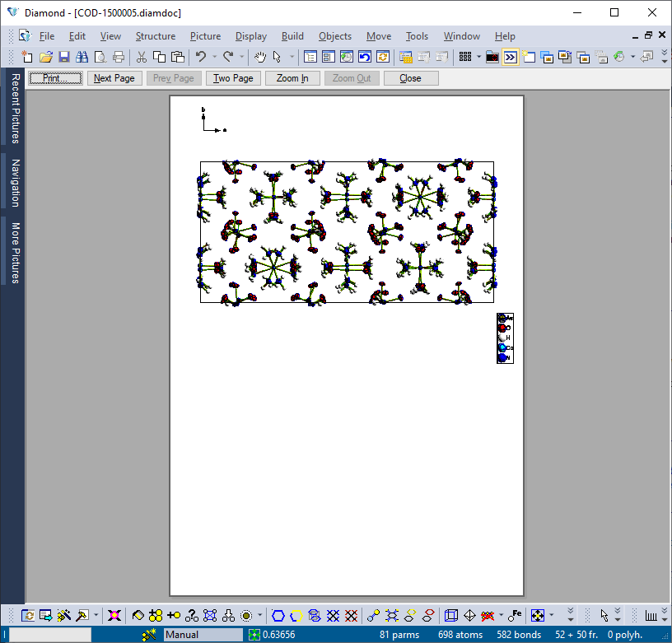Screen dimensions: 672x643
Task: Click the Find/search icon in the toolbar
Action: [x=82, y=57]
